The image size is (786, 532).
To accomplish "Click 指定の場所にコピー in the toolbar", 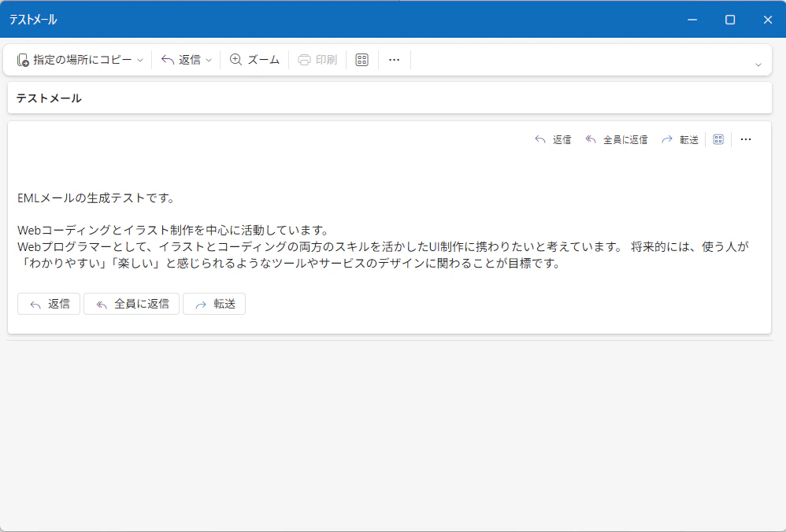I will pos(74,60).
